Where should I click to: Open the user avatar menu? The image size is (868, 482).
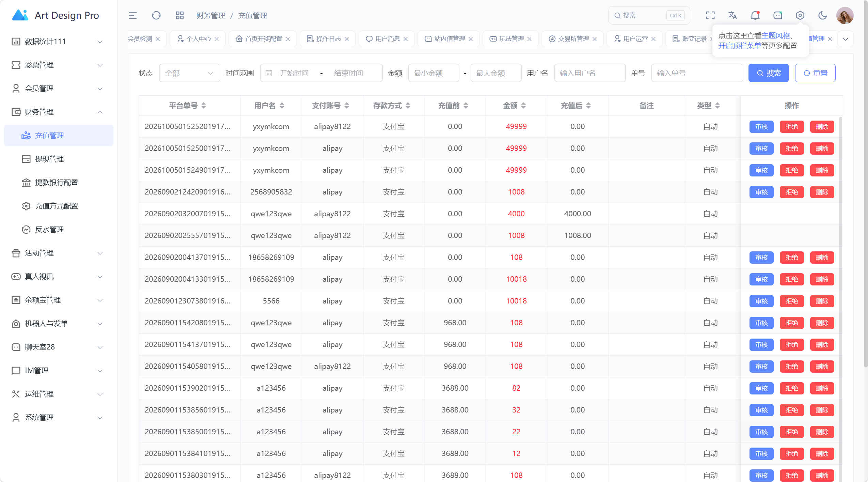pyautogui.click(x=845, y=15)
